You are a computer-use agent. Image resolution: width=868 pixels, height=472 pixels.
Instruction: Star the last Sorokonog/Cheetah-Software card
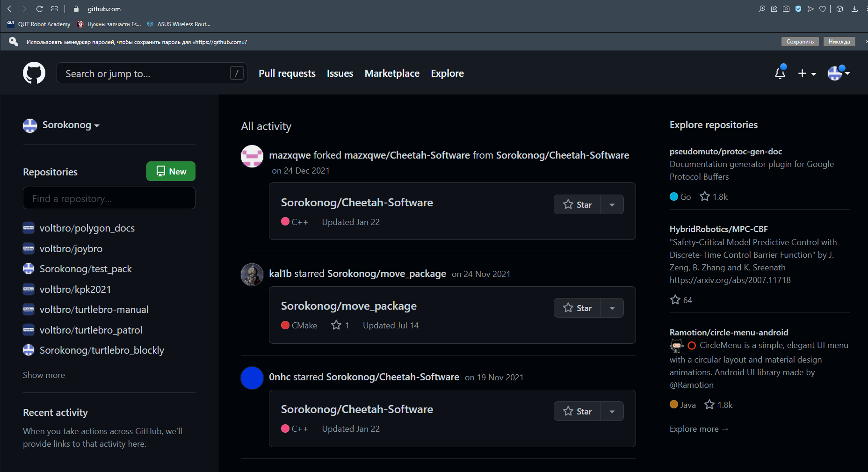577,411
